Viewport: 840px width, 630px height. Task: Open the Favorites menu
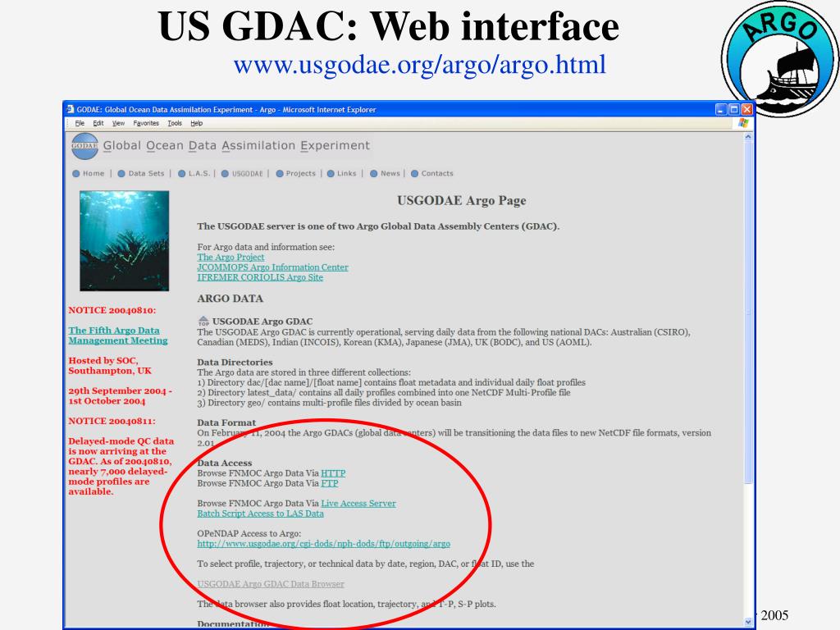pos(146,123)
